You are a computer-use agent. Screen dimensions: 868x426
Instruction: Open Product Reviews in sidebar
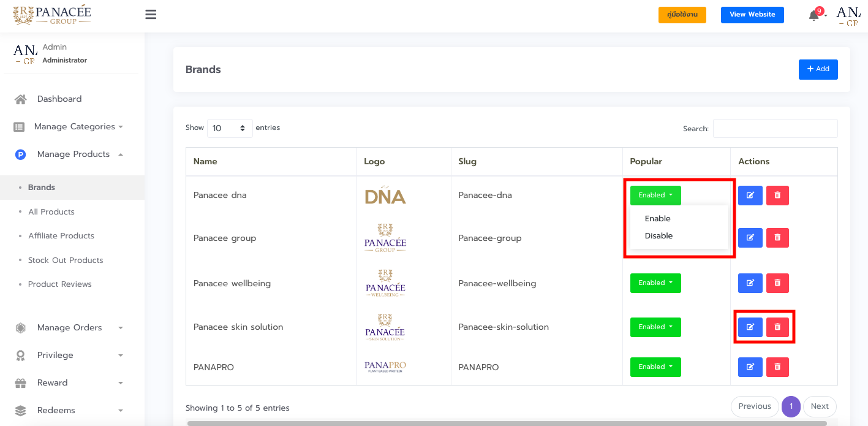[x=60, y=284]
